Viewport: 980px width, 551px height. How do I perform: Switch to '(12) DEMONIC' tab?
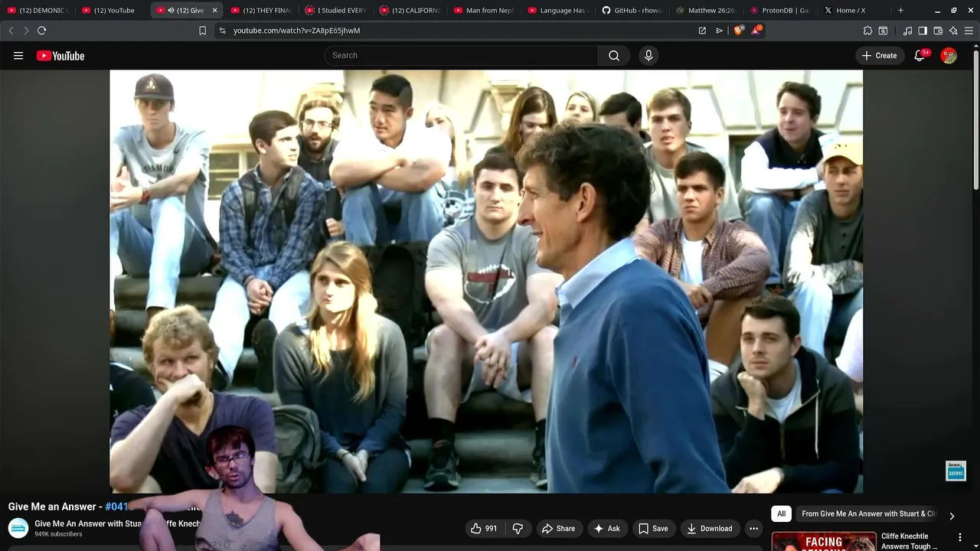point(38,11)
